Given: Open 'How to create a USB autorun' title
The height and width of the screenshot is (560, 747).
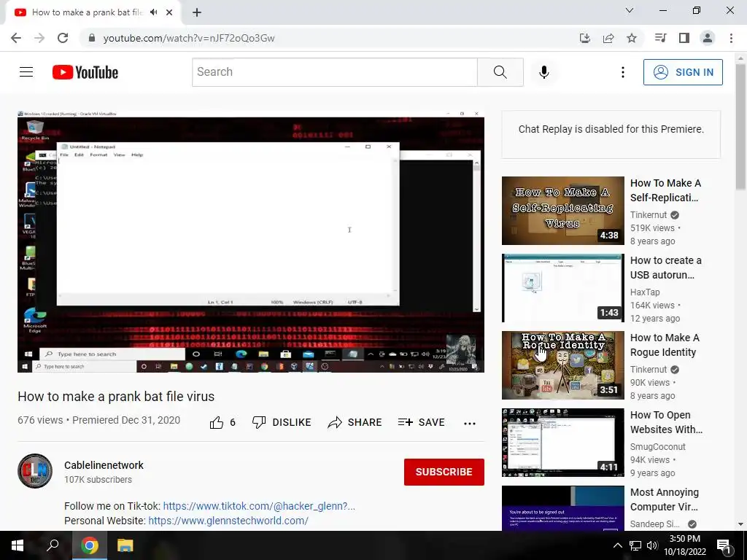Looking at the screenshot, I should pyautogui.click(x=665, y=268).
